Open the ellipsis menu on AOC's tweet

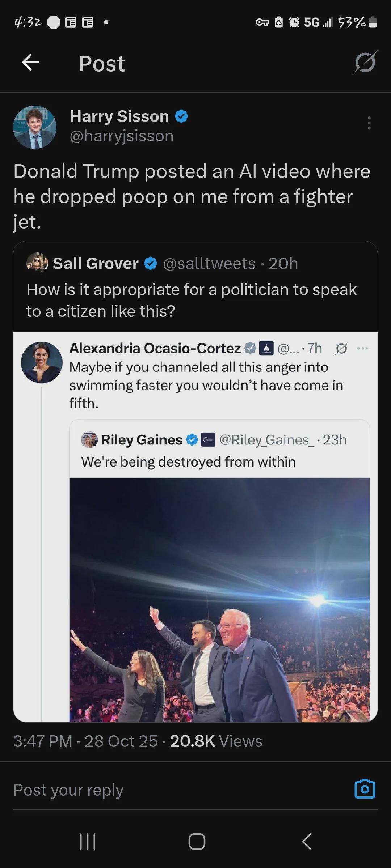[x=362, y=348]
